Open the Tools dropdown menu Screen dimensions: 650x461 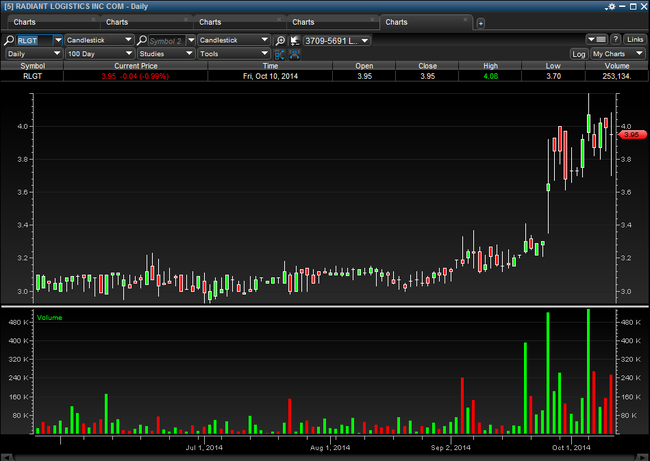point(232,54)
